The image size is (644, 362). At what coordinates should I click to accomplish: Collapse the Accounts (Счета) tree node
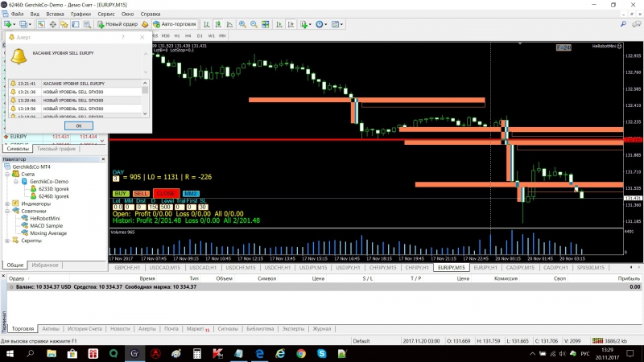7,174
